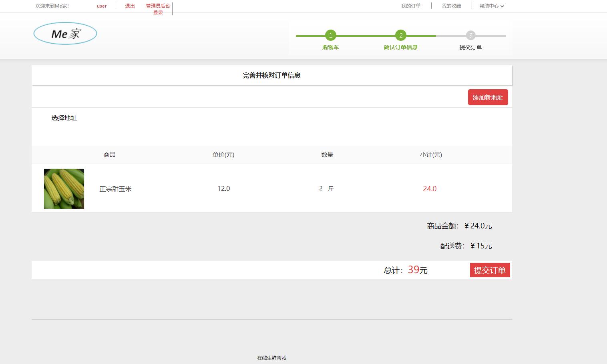607x364 pixels.
Task: Click the 配送费 ¥15元 line
Action: (466, 246)
